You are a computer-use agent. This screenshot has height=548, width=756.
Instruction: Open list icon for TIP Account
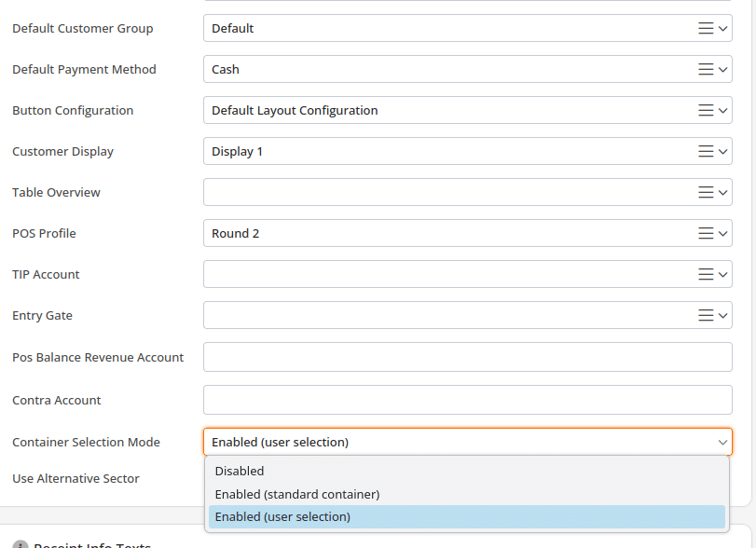coord(706,274)
